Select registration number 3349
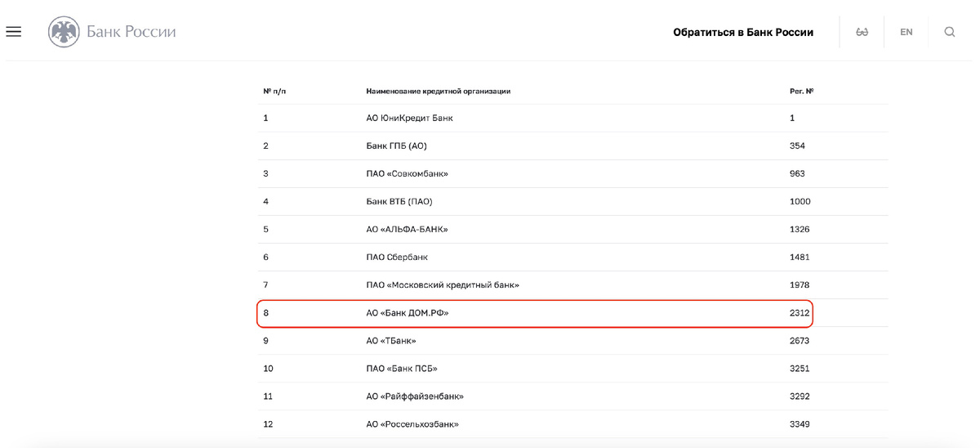Screen dimensions: 980x448 coord(800,424)
